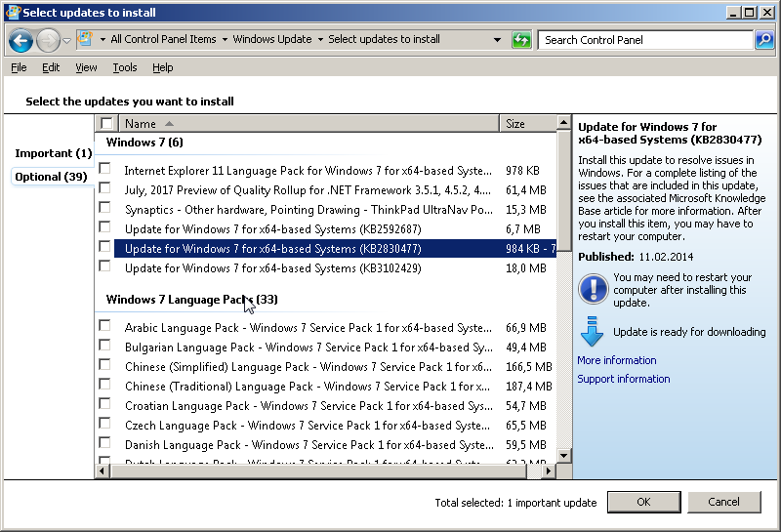Select Update KB2592687 row text

(x=273, y=229)
